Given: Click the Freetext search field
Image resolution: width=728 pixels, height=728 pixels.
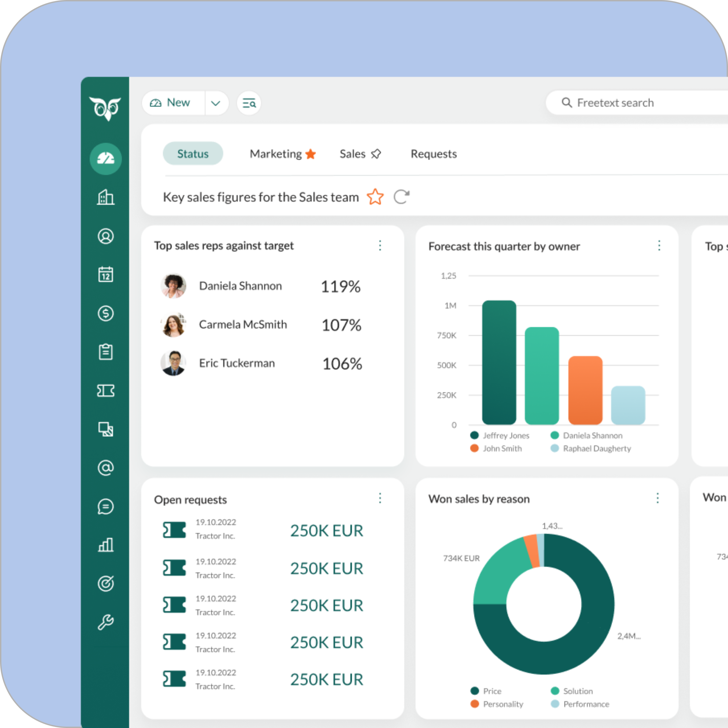Looking at the screenshot, I should pyautogui.click(x=637, y=102).
